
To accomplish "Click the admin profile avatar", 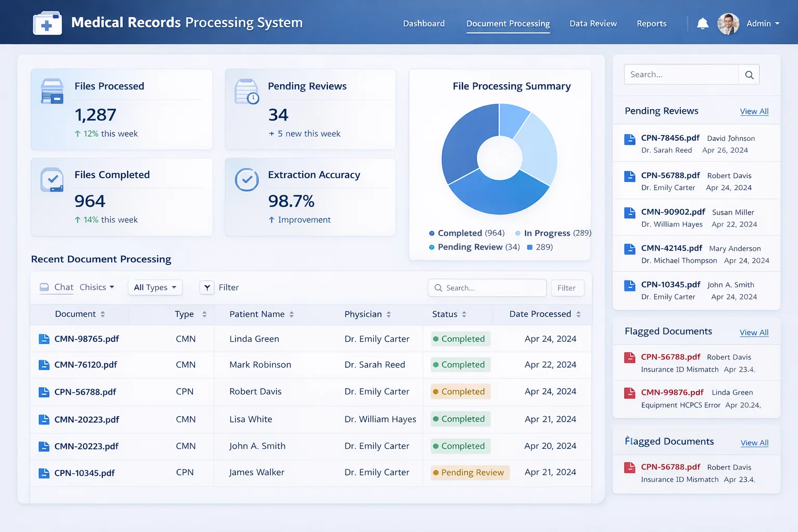I will pos(728,24).
